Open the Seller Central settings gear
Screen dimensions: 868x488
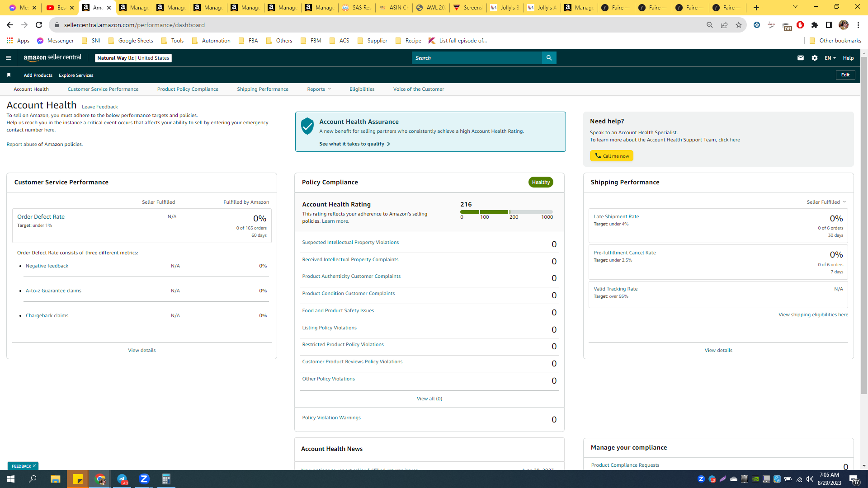[815, 58]
